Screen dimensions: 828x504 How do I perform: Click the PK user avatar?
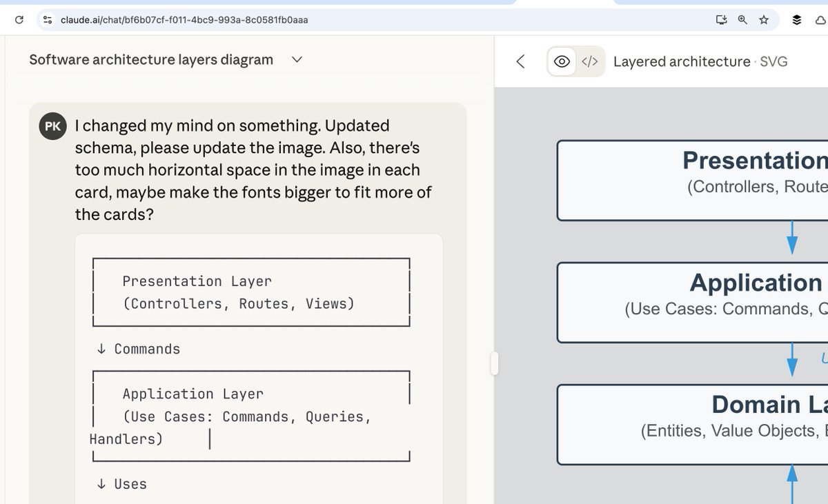[x=52, y=126]
